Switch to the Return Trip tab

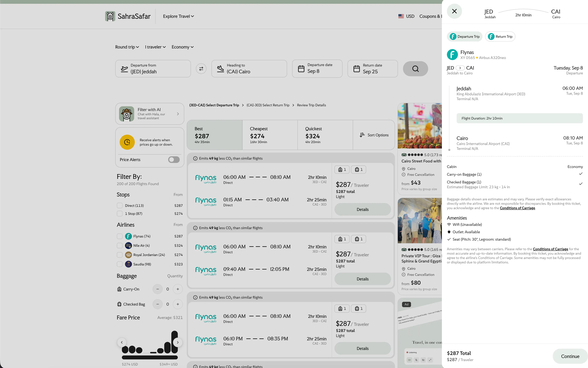click(x=500, y=36)
